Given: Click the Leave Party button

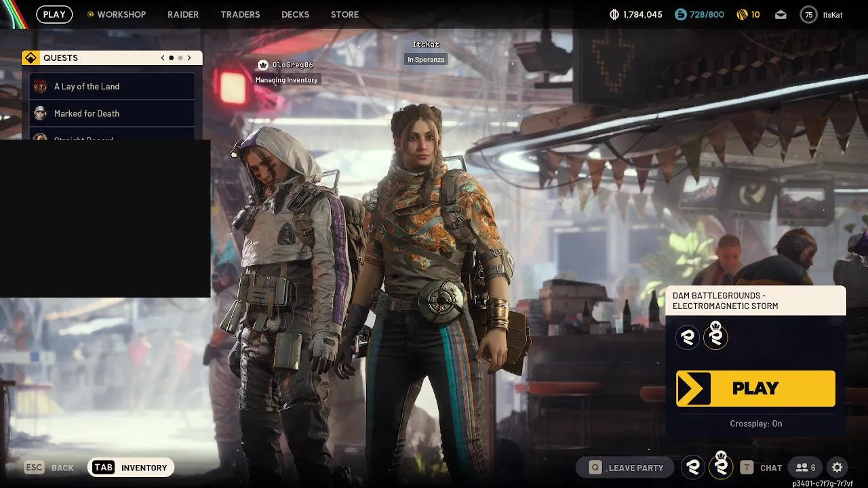Looking at the screenshot, I should (x=627, y=468).
